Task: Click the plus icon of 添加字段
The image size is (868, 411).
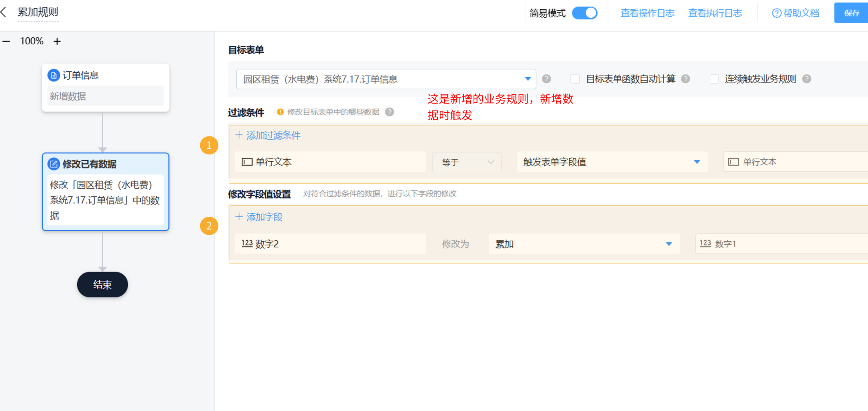Action: pos(239,217)
